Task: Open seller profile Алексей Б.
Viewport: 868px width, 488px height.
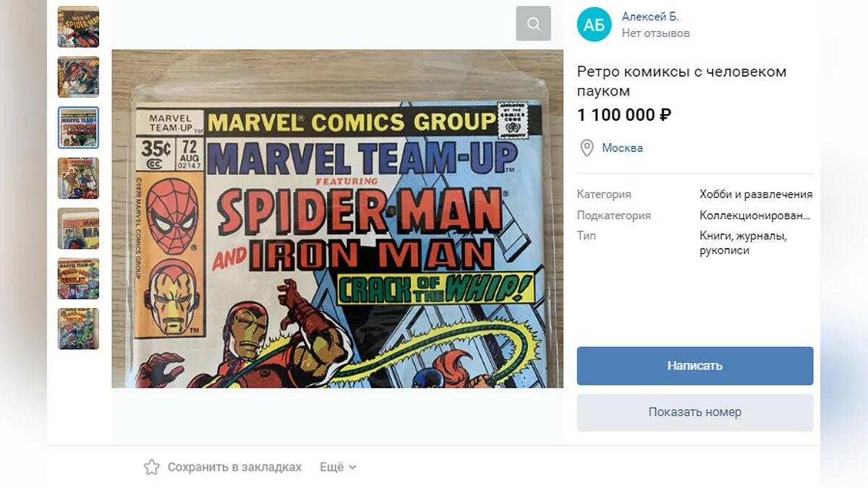Action: tap(650, 17)
